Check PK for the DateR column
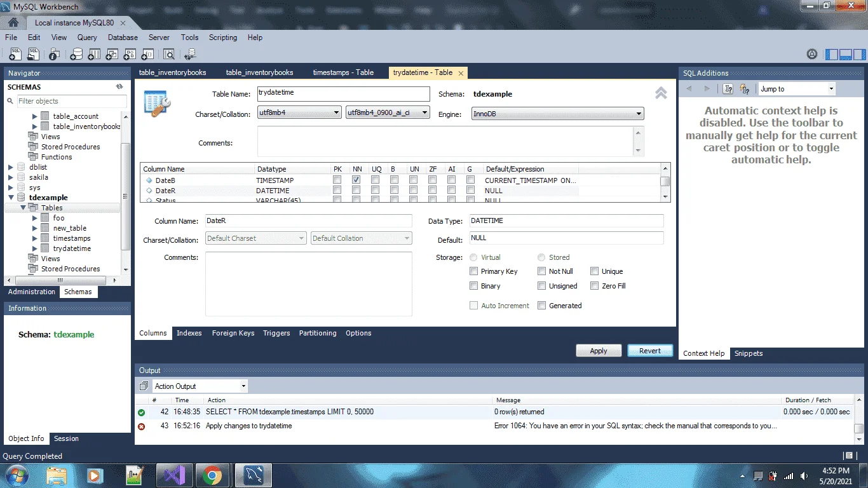 pyautogui.click(x=337, y=191)
